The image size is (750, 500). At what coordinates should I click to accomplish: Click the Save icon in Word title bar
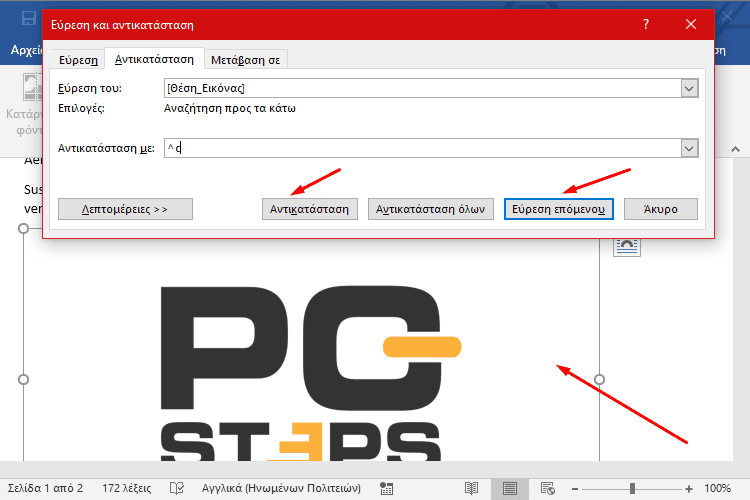(x=29, y=18)
